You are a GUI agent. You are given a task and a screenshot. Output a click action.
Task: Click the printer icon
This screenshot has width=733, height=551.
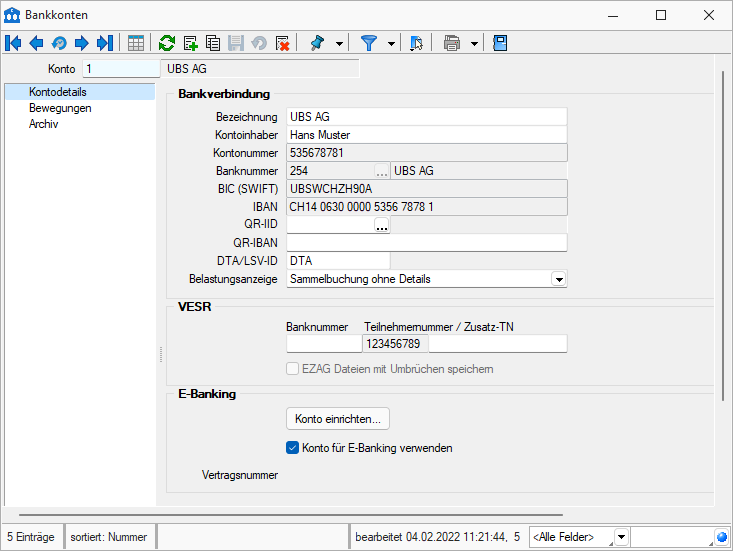point(452,43)
